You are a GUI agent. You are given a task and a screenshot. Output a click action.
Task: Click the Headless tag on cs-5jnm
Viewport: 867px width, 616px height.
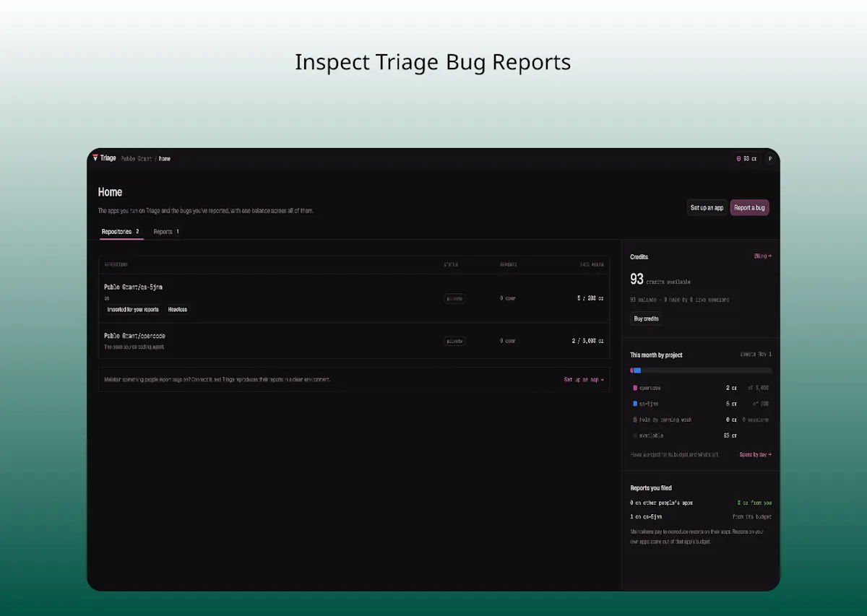tap(178, 309)
